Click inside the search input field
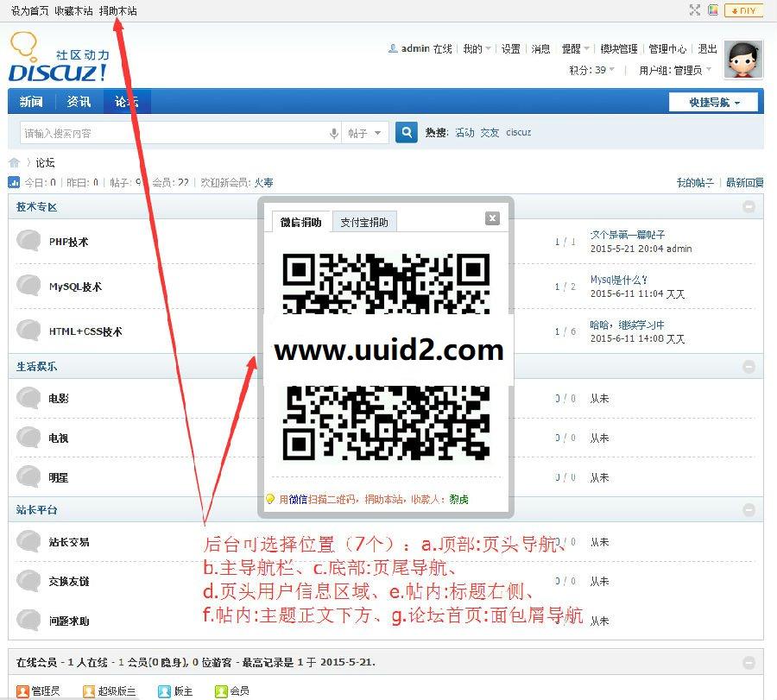This screenshot has width=777, height=700. pos(173,132)
